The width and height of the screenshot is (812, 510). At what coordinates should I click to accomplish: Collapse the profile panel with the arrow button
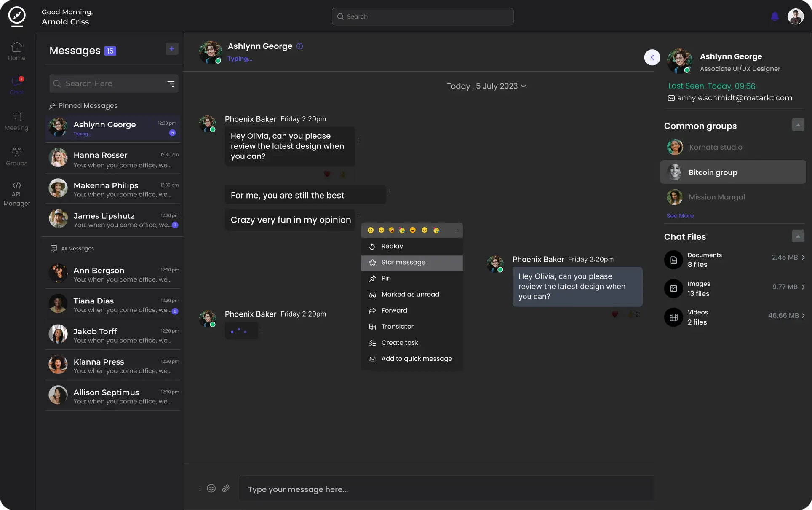tap(652, 57)
